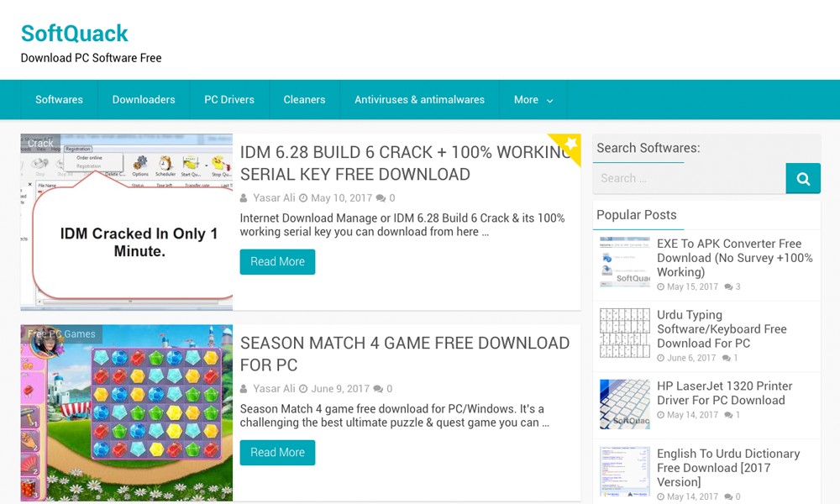Open the Downloaders menu item
The width and height of the screenshot is (840, 504).
pyautogui.click(x=144, y=100)
